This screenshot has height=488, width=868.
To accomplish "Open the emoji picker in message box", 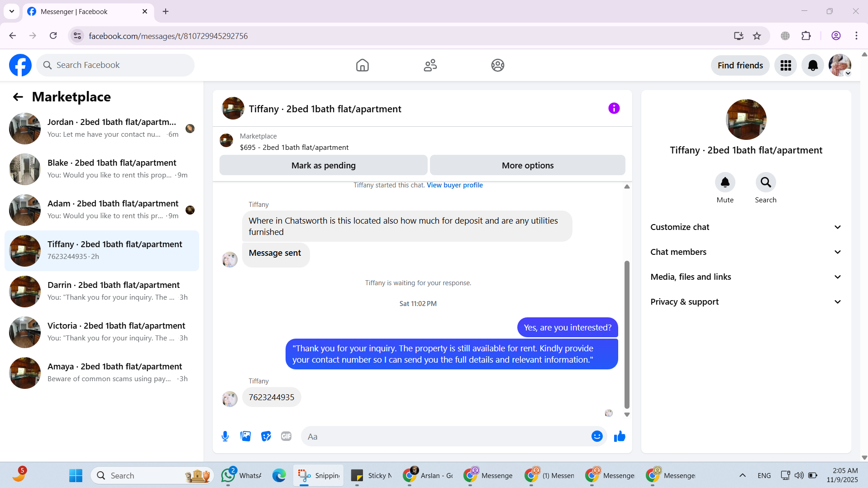I will coord(597,436).
